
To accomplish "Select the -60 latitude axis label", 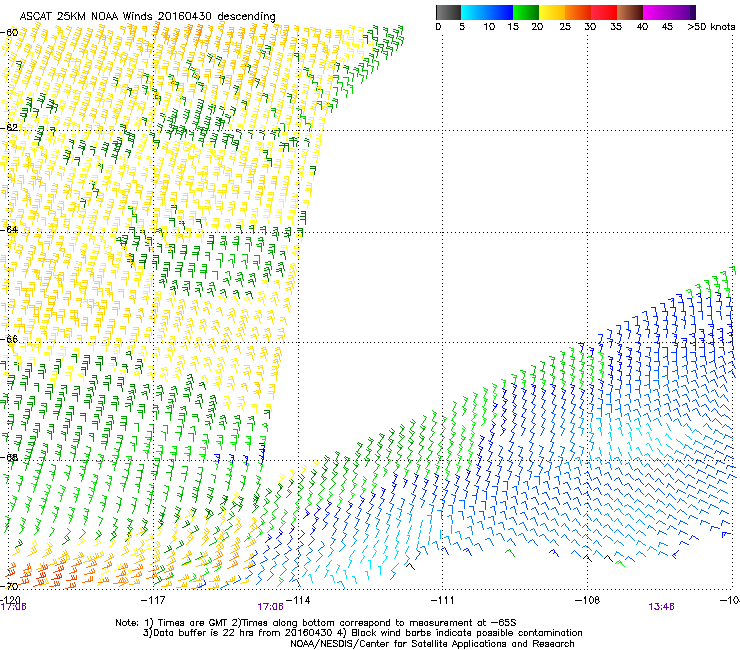I will point(9,33).
